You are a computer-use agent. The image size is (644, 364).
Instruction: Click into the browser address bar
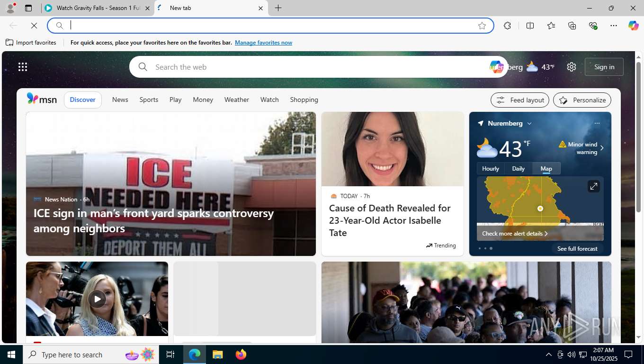[270, 26]
